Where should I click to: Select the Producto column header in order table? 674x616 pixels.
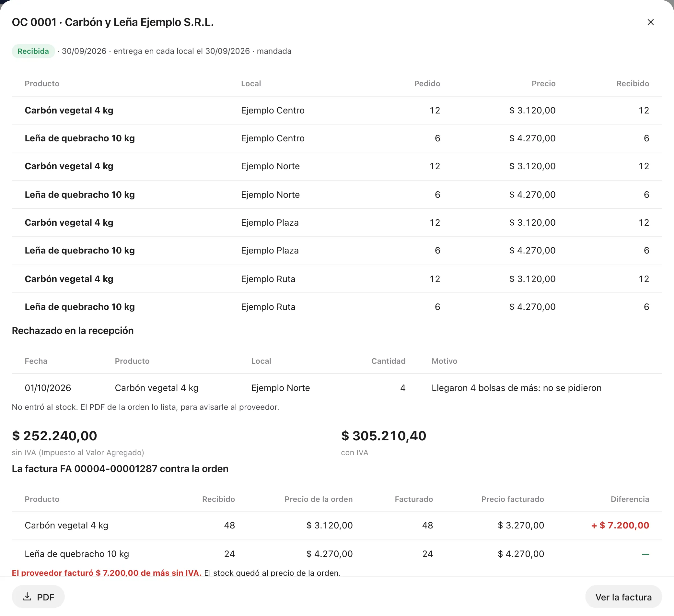coord(42,84)
